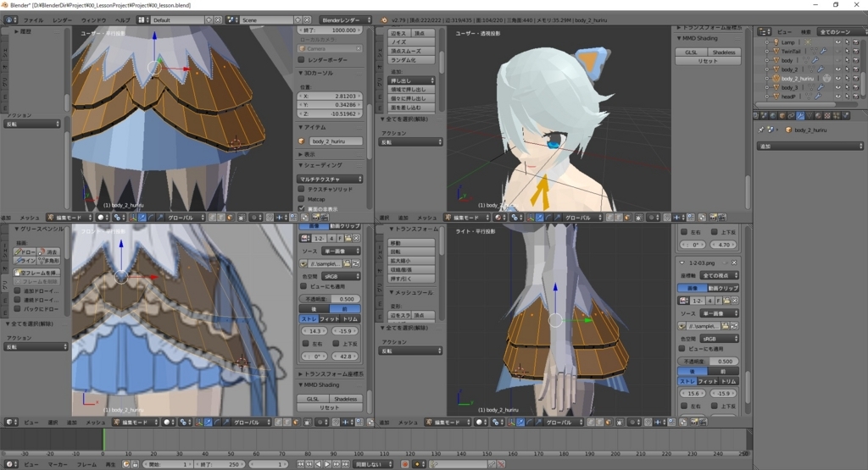Toggle visibility of TwinTail in outliner
The width and height of the screenshot is (868, 470).
(837, 51)
